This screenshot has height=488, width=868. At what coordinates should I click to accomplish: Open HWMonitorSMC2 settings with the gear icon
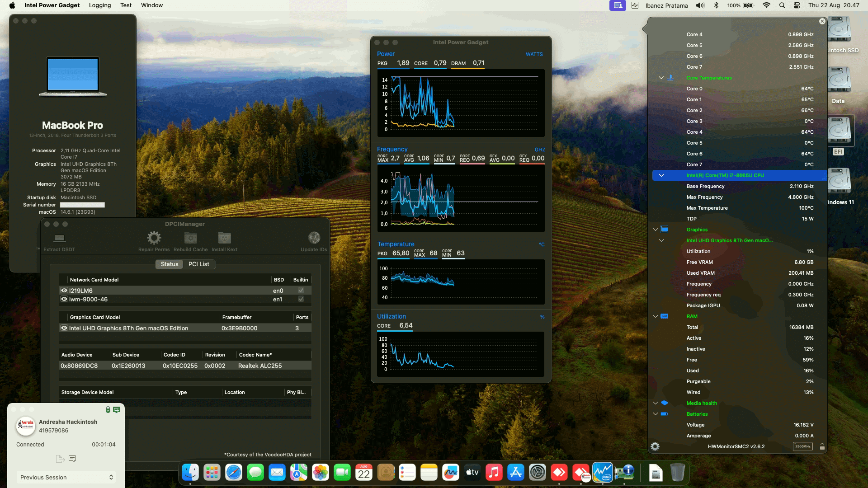[655, 446]
